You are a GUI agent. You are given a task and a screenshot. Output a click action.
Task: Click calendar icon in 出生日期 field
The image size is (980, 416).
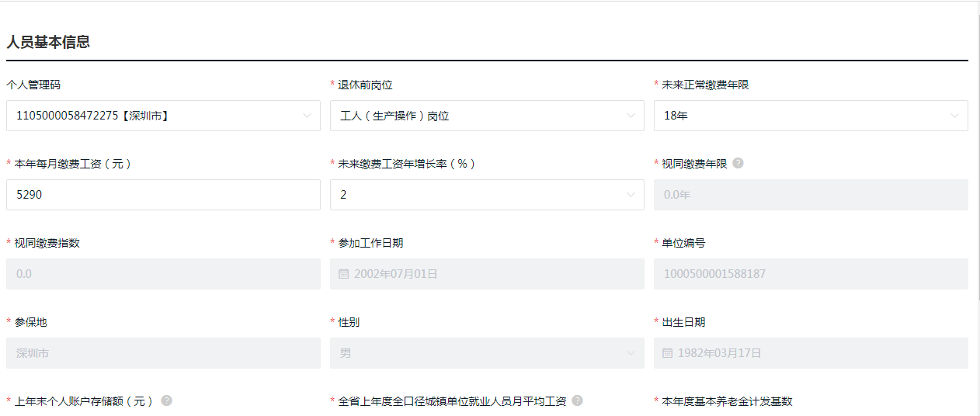[x=668, y=353]
